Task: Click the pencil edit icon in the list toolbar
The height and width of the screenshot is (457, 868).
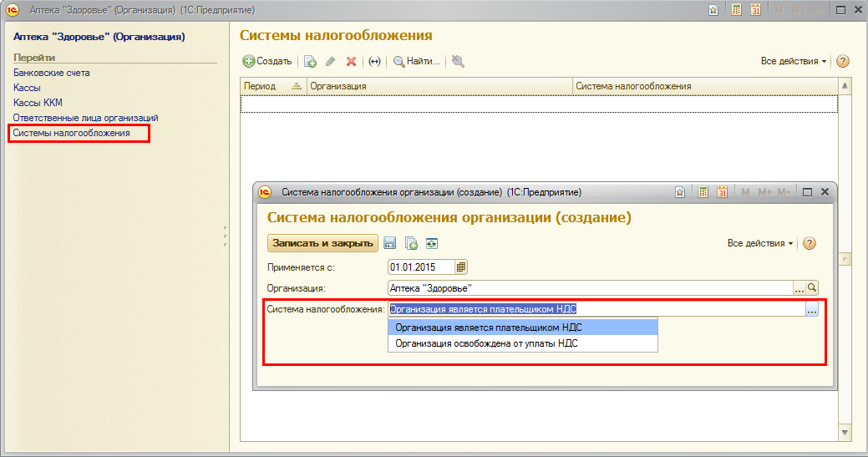Action: point(331,61)
